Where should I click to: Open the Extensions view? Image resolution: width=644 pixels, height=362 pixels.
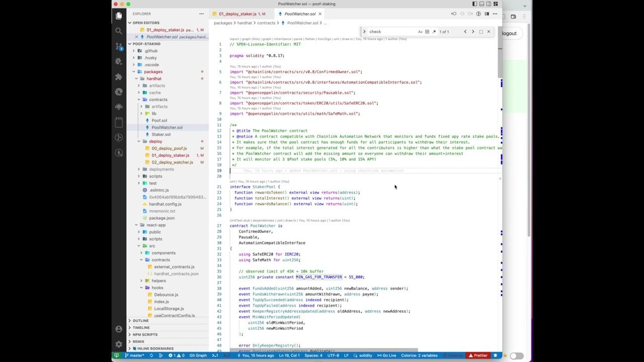click(119, 76)
